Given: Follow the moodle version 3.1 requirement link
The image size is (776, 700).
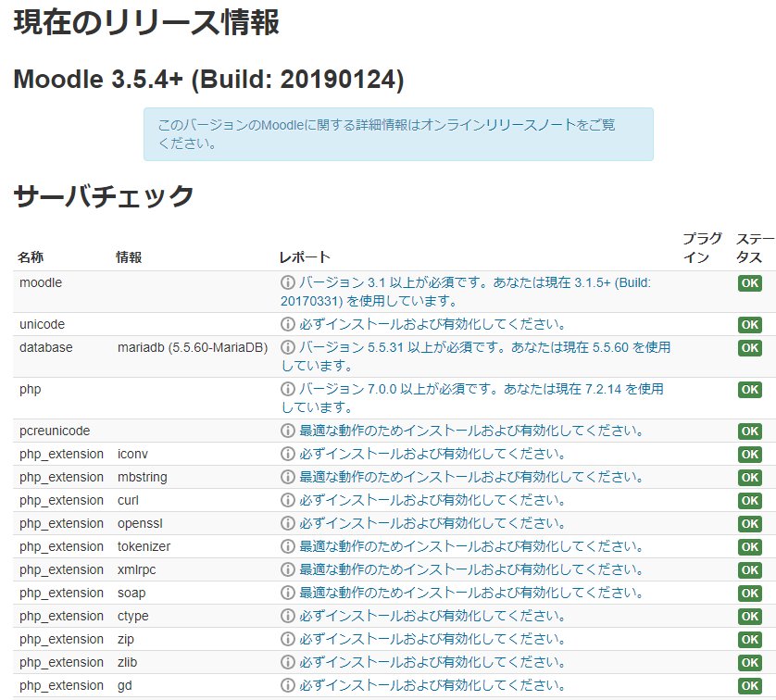Looking at the screenshot, I should (x=466, y=292).
